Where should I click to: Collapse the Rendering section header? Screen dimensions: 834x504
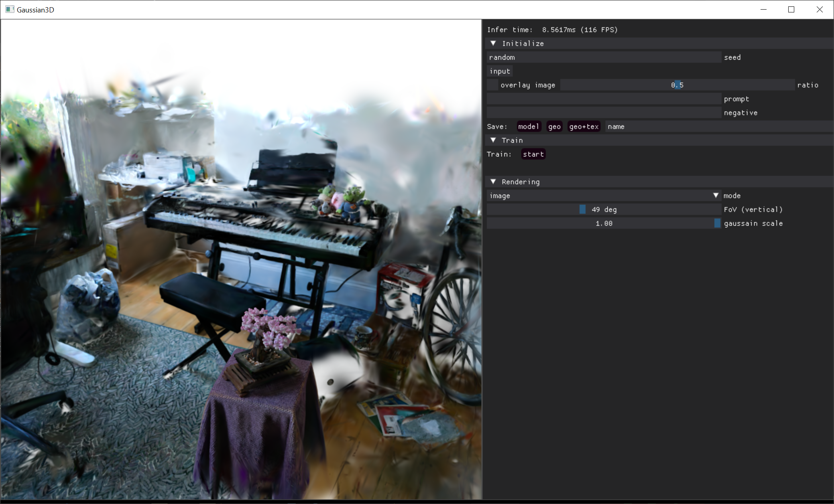coord(521,182)
